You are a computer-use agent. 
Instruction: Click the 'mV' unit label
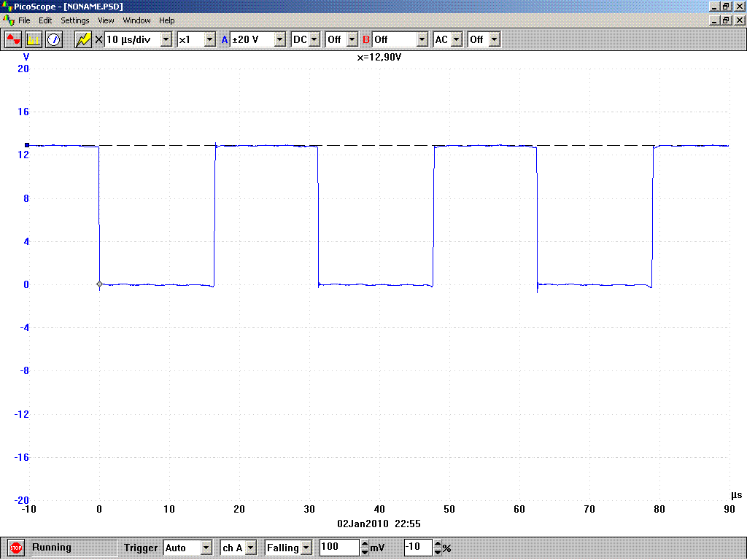(x=377, y=548)
